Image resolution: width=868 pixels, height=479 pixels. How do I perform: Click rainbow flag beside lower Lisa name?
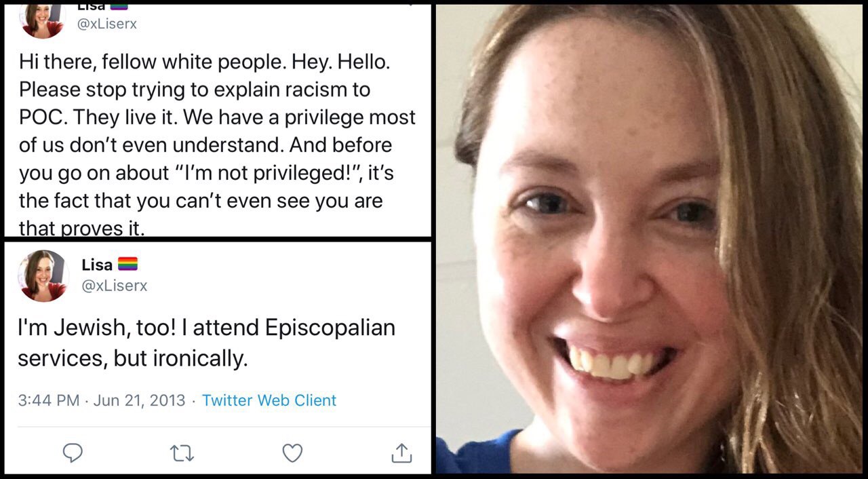127,264
